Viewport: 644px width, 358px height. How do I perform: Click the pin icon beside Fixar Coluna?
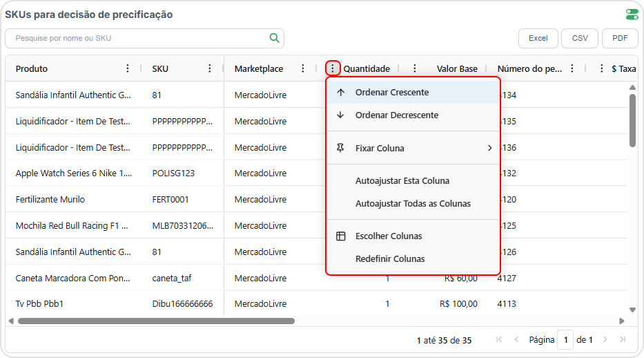click(340, 148)
